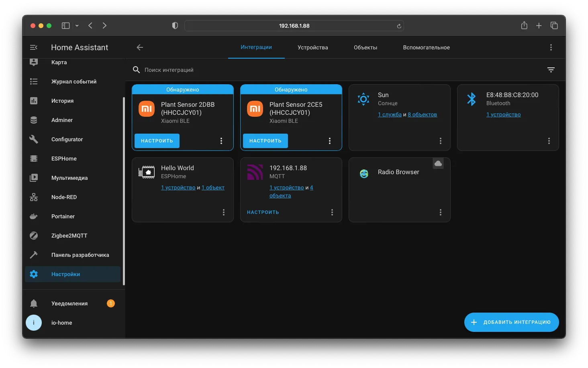Screen dimensions: 588x368
Task: Toggle the Safari sidebar button
Action: click(x=65, y=26)
